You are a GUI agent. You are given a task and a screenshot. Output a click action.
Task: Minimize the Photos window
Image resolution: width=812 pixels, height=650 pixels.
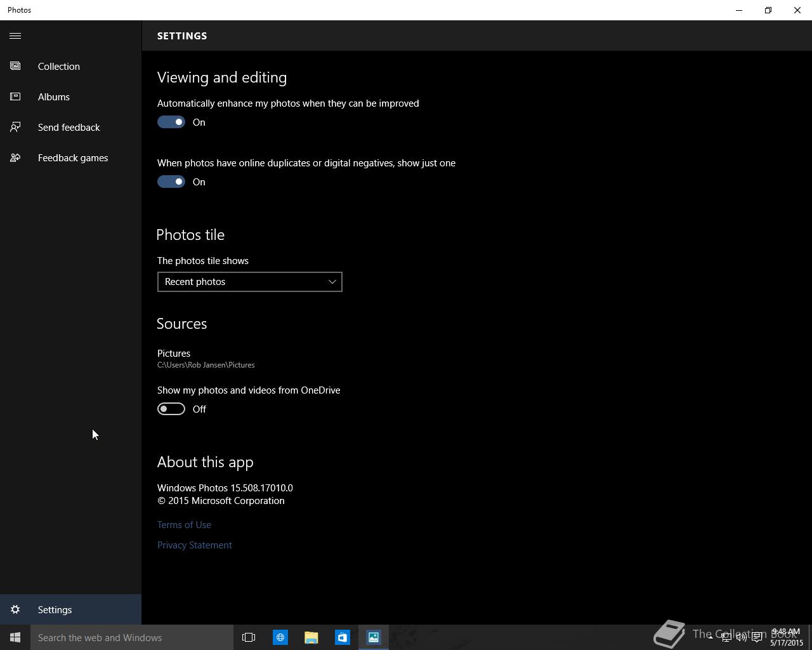(x=739, y=10)
